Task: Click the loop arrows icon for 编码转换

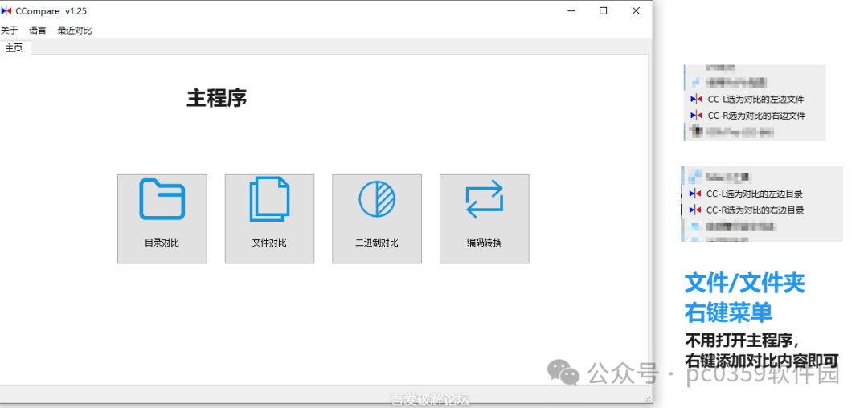Action: coord(484,199)
